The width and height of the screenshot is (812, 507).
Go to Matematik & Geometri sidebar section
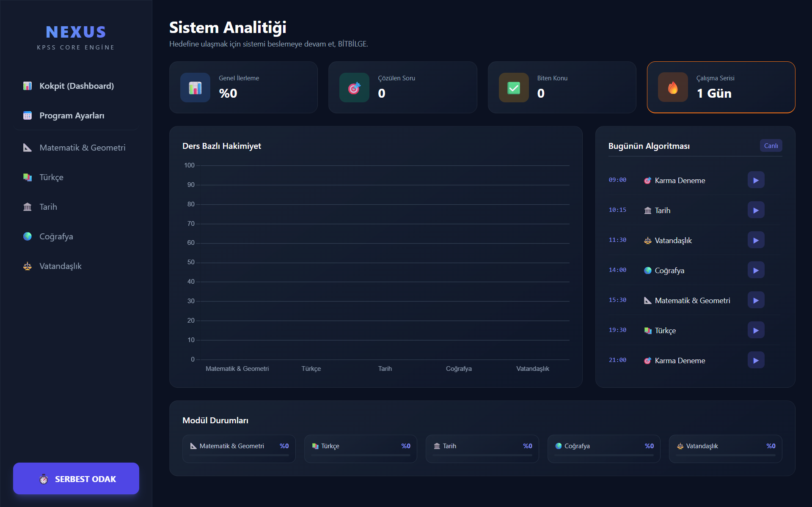coord(82,148)
